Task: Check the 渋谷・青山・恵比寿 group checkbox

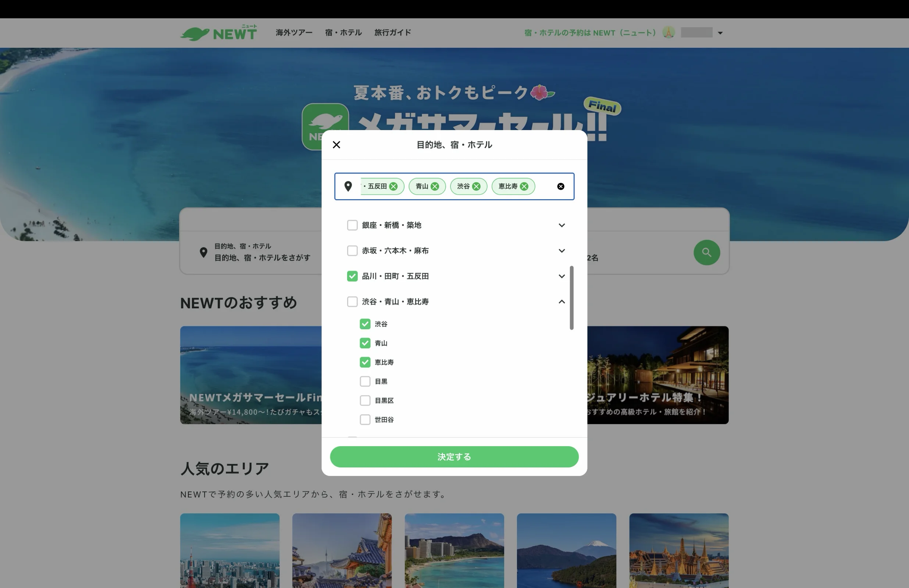Action: click(352, 302)
